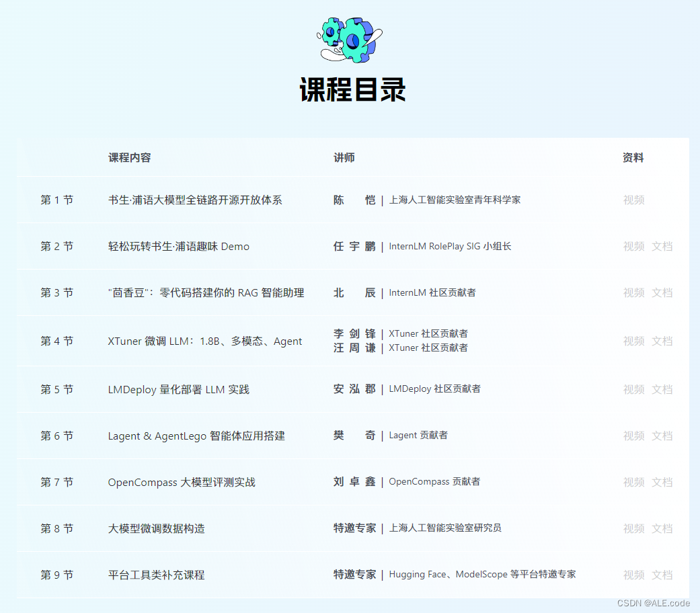The width and height of the screenshot is (700, 613).
Task: Click course title OpenCompass 大模型评测实战
Action: (182, 483)
